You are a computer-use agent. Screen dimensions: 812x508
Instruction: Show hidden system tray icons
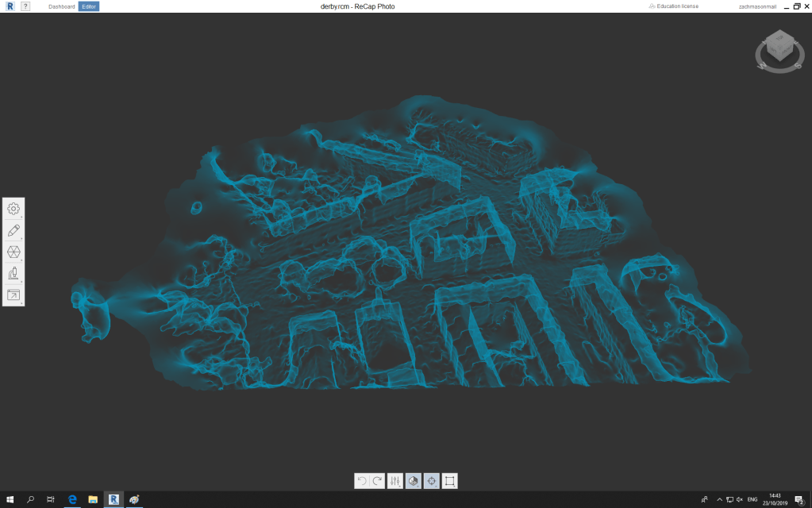[x=718, y=499]
